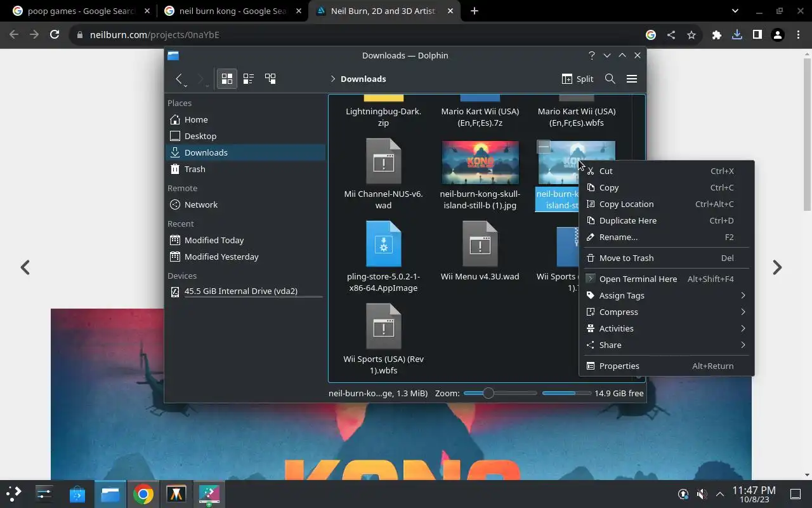The image size is (812, 508).
Task: Select Lightningbug-Dark.zip file label
Action: (x=384, y=117)
